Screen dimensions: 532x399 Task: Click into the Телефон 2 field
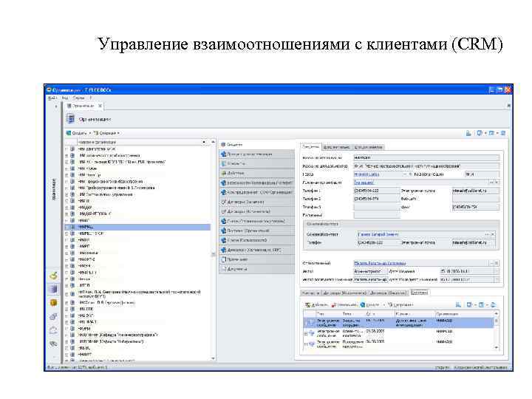(376, 199)
